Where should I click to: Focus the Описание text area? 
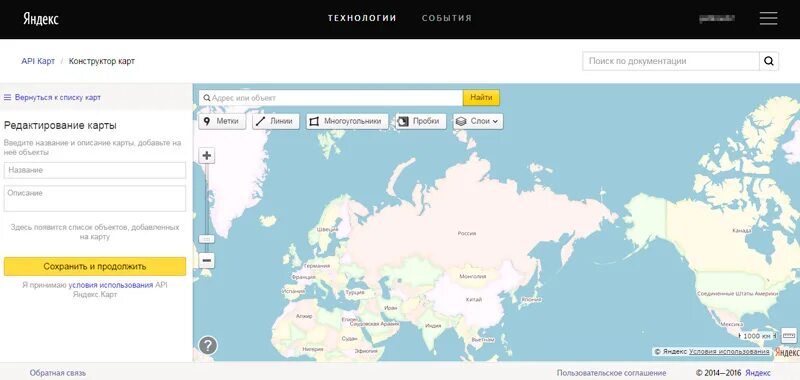[95, 198]
